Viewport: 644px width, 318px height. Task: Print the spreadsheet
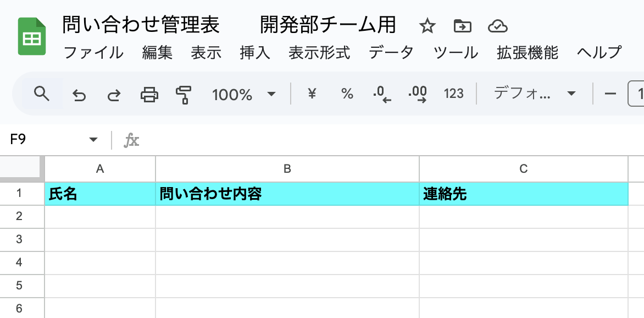149,95
